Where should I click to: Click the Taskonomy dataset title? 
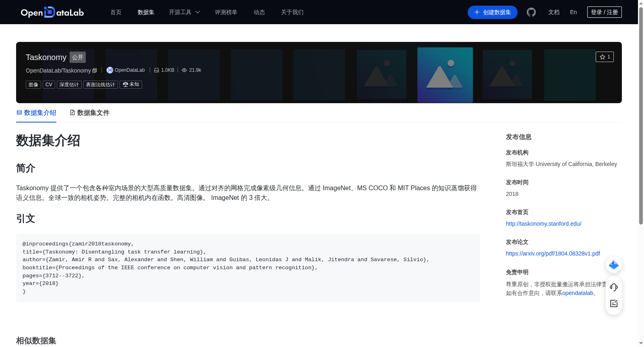pos(46,57)
